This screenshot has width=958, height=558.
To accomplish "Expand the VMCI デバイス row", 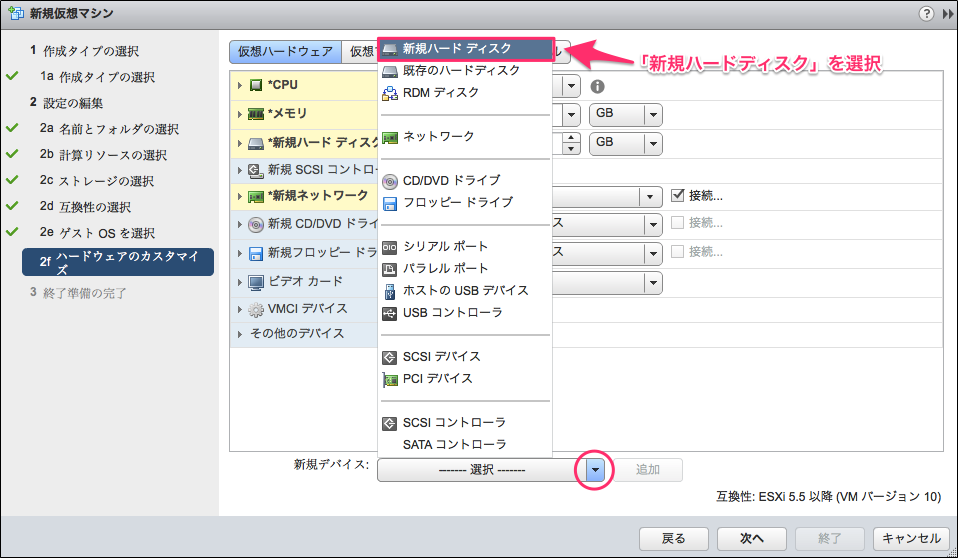I will pyautogui.click(x=240, y=310).
